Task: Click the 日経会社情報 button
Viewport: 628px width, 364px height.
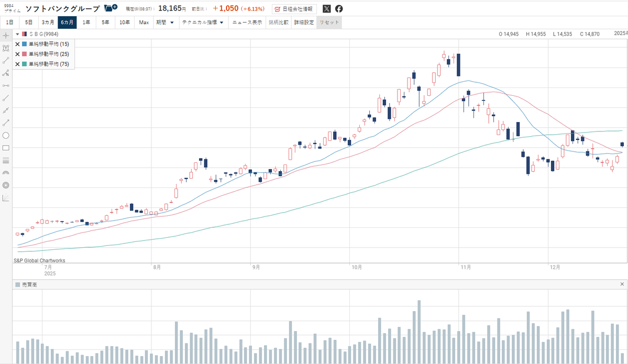Action: point(294,9)
